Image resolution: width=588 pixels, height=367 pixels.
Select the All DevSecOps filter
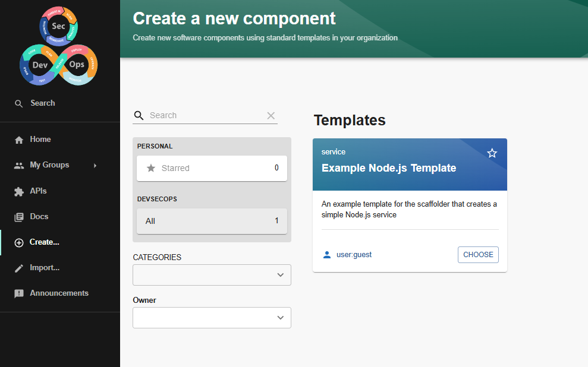(212, 221)
